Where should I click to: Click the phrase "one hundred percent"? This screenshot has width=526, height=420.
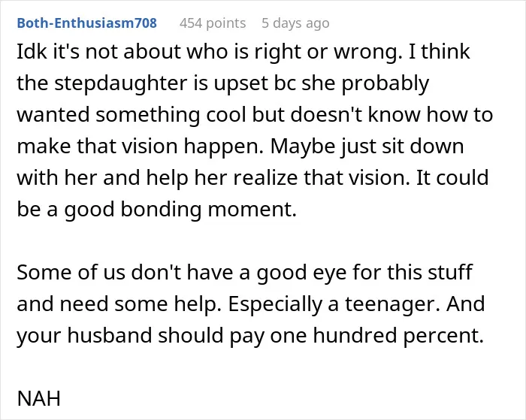(376, 335)
